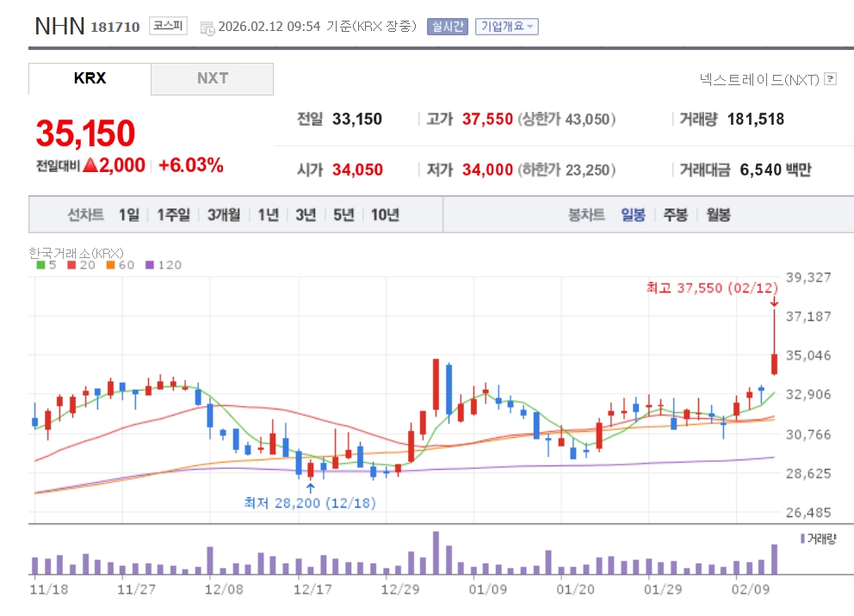This screenshot has width=854, height=616.
Task: Click the green 5-day moving average swatch
Action: click(40, 265)
